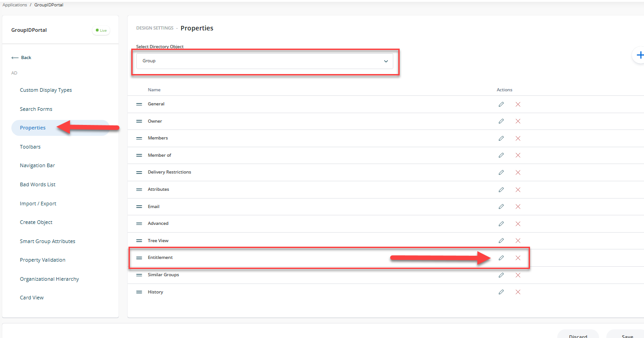Grab drag handle of Tree View row
Viewport: 644px width, 338px height.
[x=139, y=241]
